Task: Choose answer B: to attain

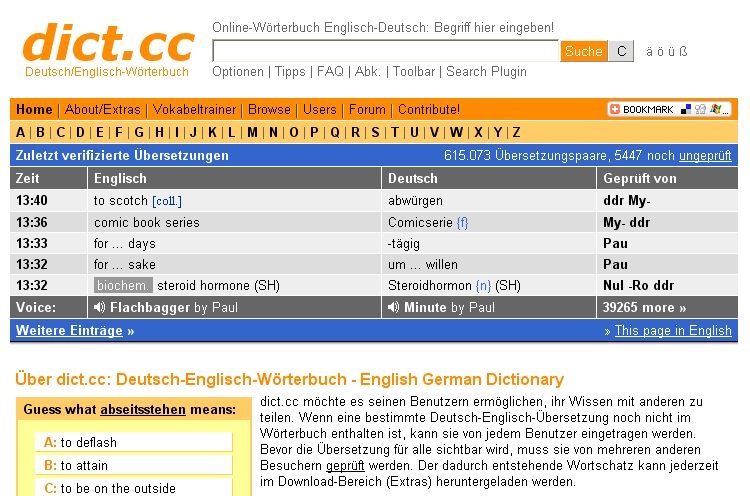Action: [x=134, y=465]
